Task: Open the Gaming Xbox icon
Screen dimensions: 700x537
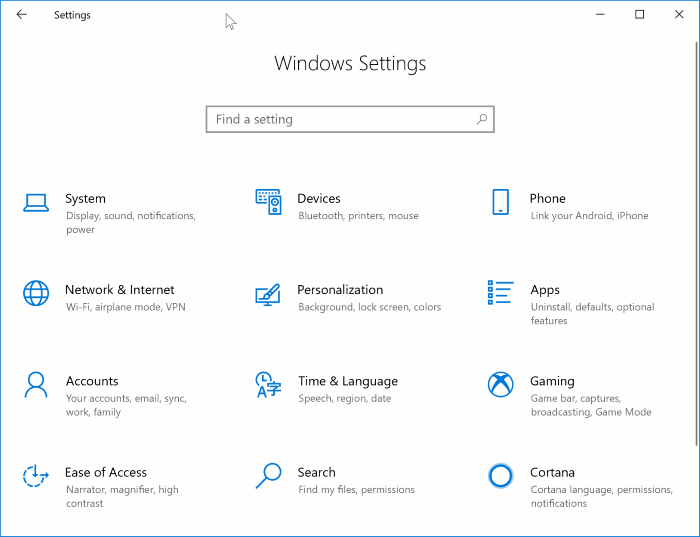Action: [500, 384]
